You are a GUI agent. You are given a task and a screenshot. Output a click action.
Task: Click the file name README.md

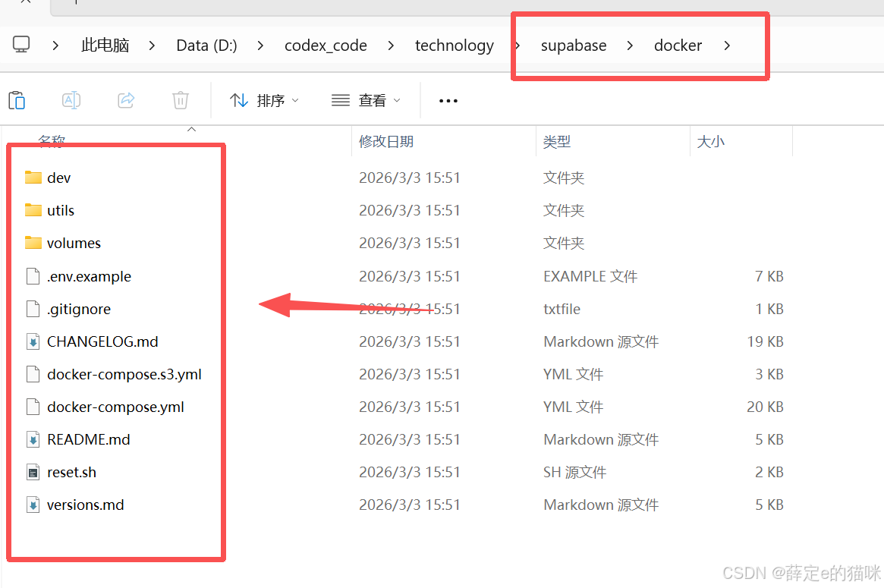(89, 440)
